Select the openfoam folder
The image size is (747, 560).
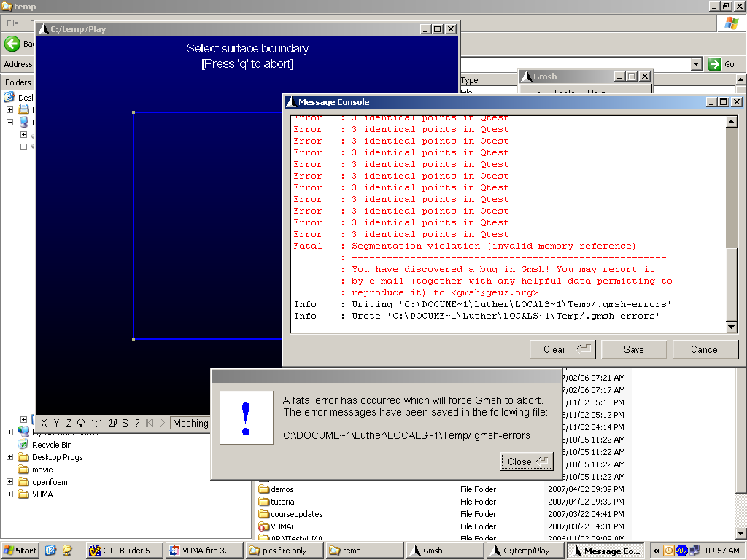click(x=50, y=482)
